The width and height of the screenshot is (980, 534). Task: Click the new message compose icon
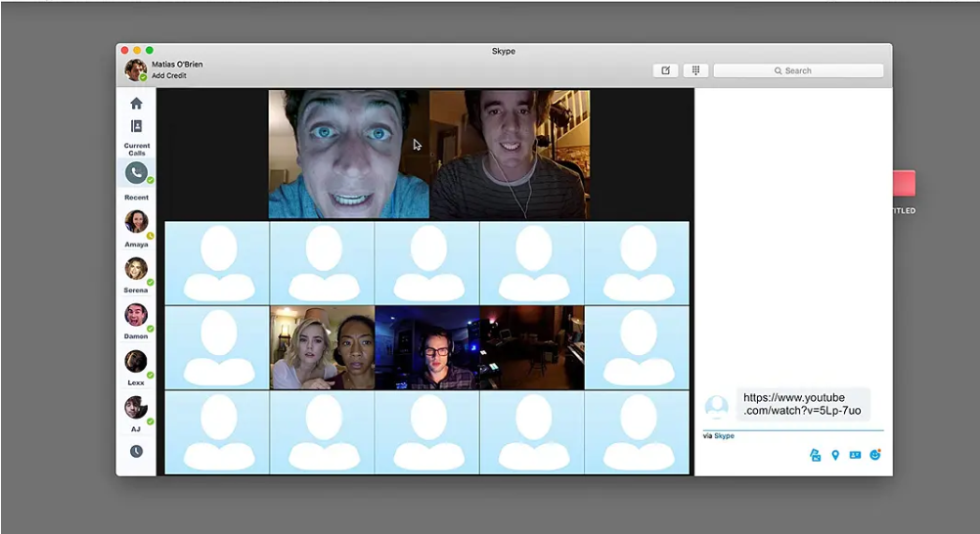click(666, 70)
